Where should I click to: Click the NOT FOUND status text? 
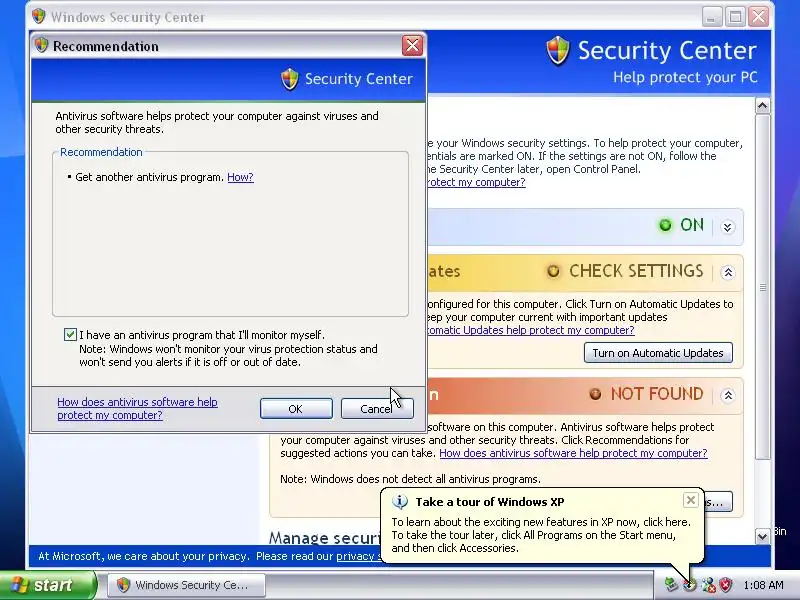657,394
